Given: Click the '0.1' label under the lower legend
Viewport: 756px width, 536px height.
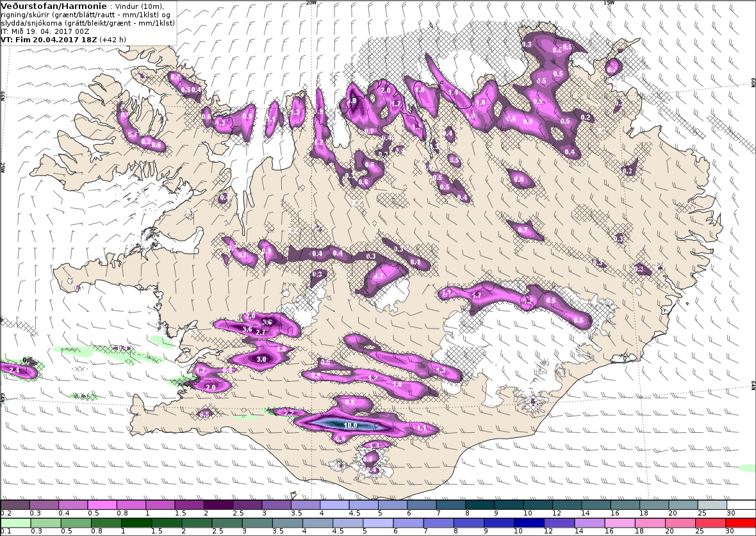Looking at the screenshot, I should pyautogui.click(x=5, y=531).
